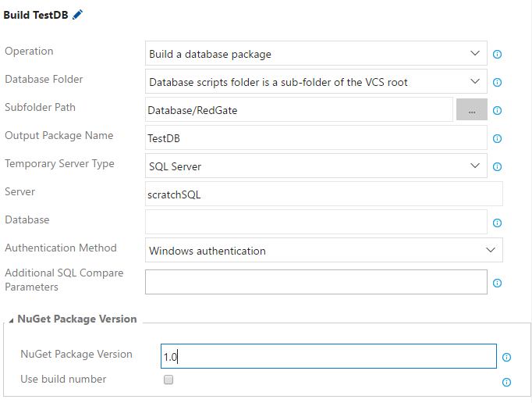Click the NuGet Package Version info icon

point(506,358)
